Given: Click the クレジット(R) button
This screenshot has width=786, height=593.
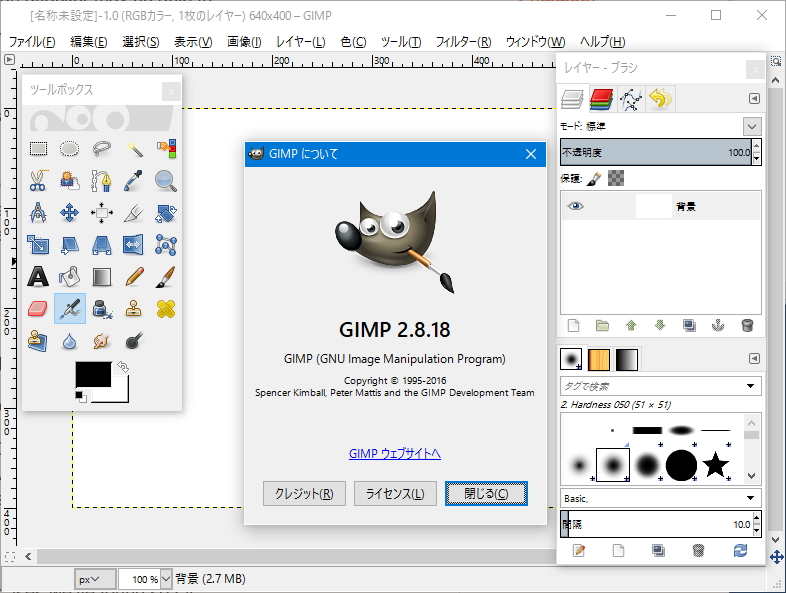Looking at the screenshot, I should tap(304, 494).
